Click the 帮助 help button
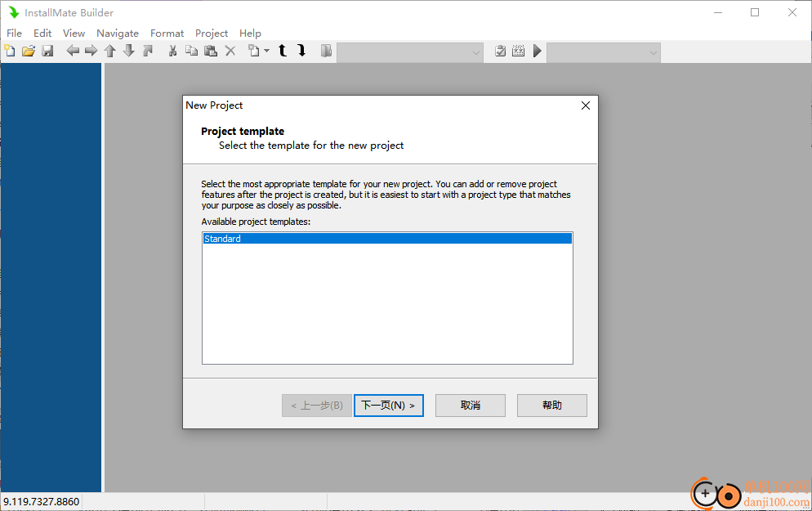The image size is (812, 511). click(x=552, y=406)
